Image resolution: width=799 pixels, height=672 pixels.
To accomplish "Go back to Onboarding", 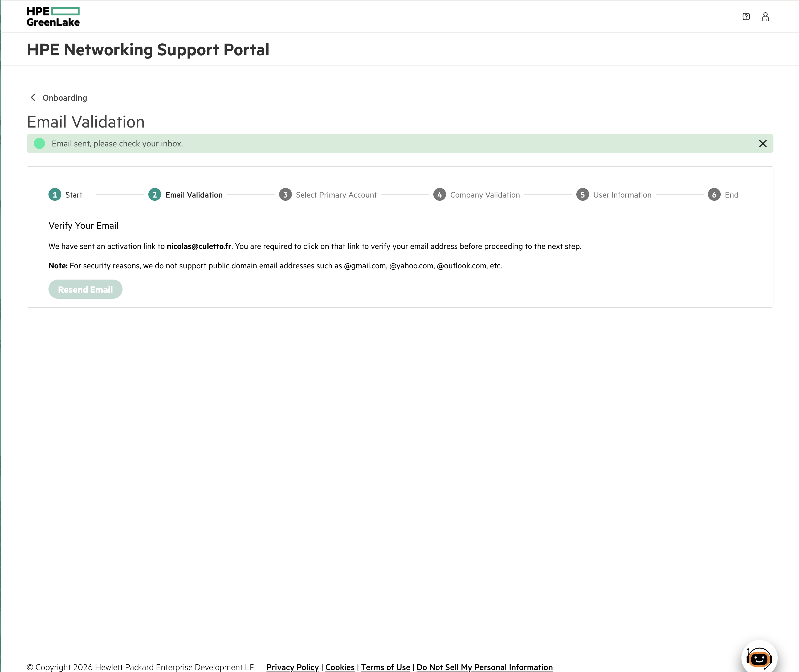I will (65, 98).
